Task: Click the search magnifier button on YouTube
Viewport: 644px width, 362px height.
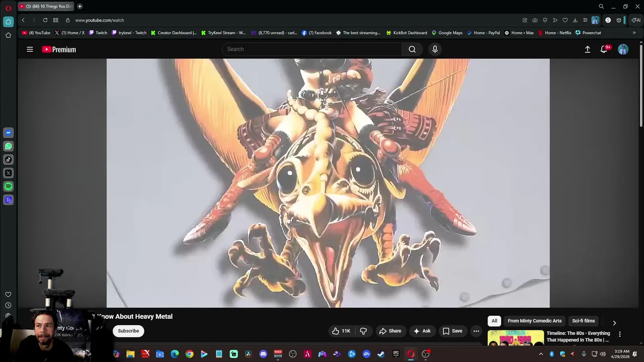Action: click(412, 49)
